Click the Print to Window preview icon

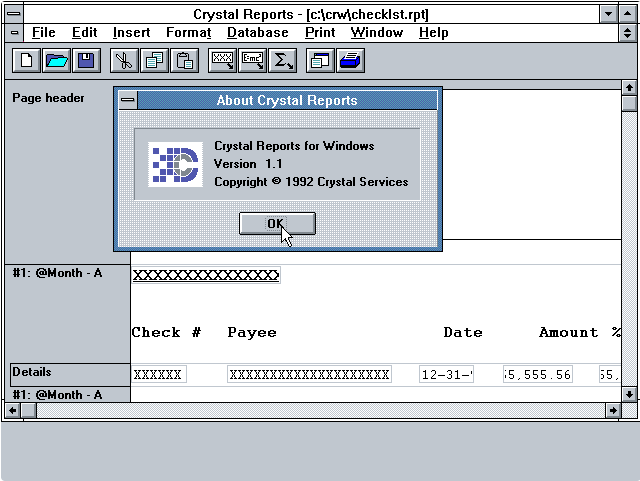point(320,61)
